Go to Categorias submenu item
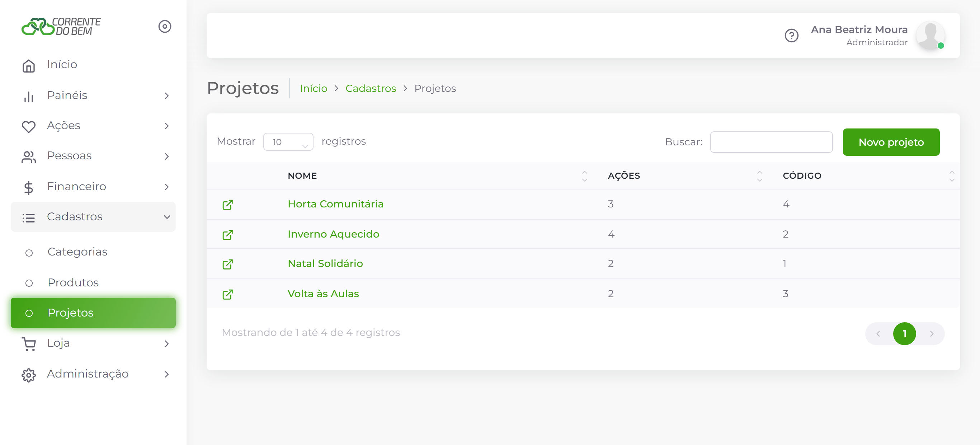The width and height of the screenshot is (980, 445). tap(93, 252)
